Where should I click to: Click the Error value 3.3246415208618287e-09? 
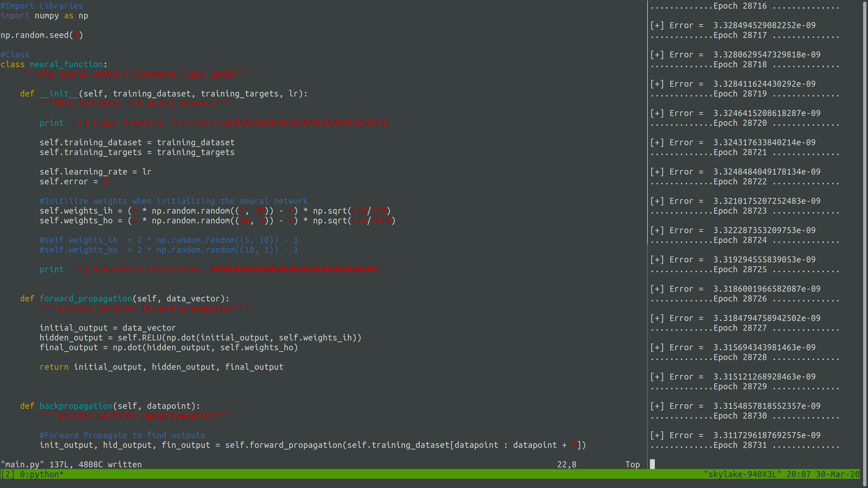coord(767,113)
